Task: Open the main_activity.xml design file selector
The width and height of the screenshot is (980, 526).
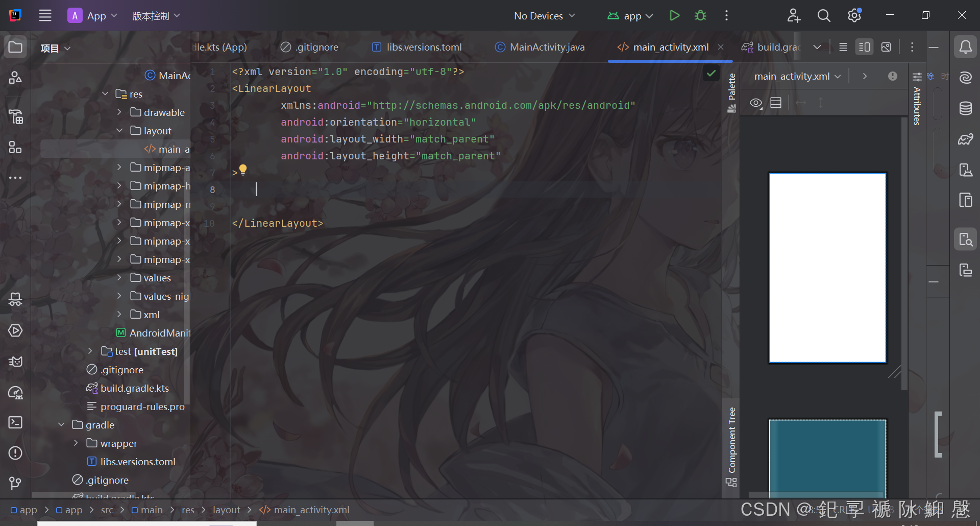Action: [797, 76]
